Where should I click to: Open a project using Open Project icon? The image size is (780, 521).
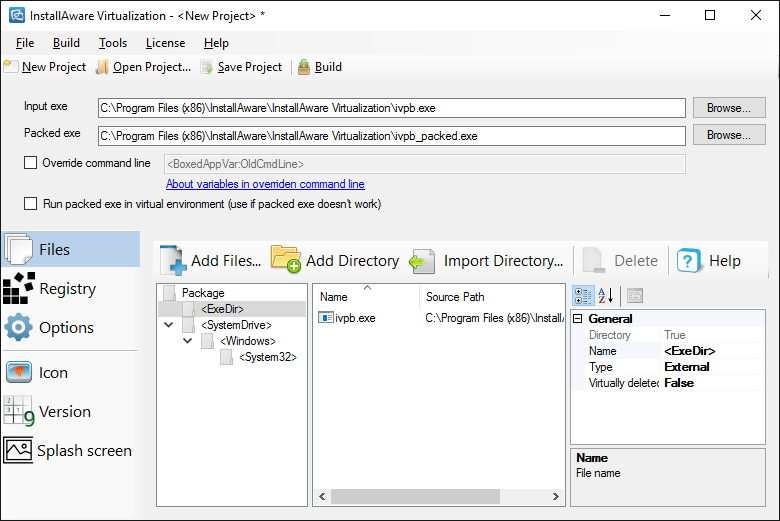103,67
